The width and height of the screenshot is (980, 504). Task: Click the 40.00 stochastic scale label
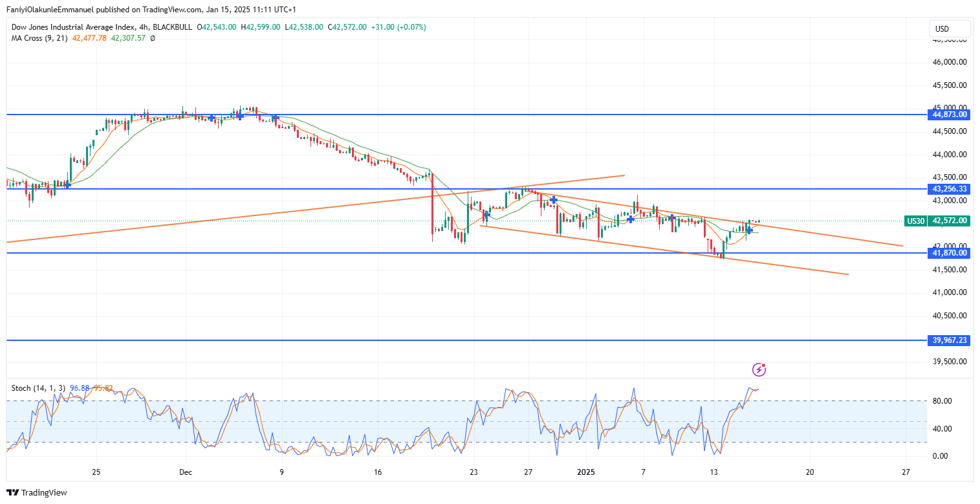click(942, 428)
